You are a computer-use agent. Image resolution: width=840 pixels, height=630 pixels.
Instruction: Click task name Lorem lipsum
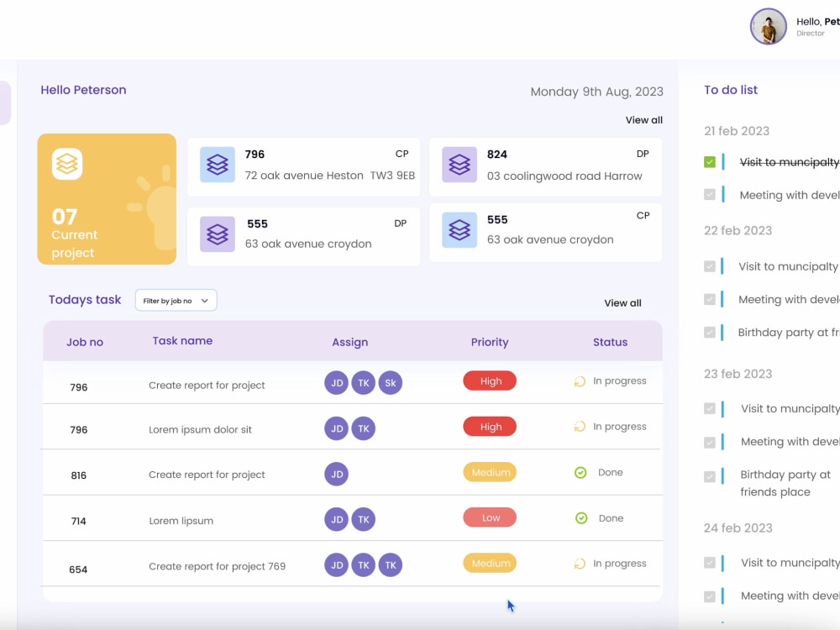[181, 521]
